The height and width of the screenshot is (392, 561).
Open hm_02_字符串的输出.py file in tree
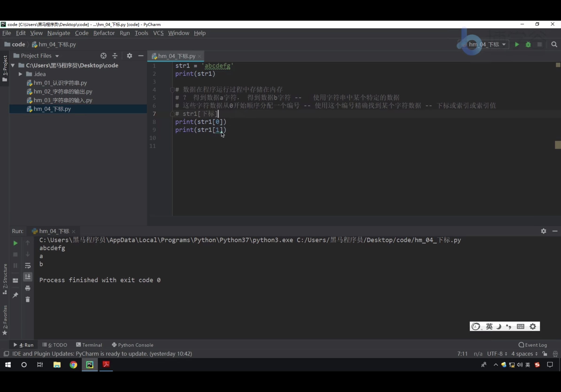click(x=63, y=92)
